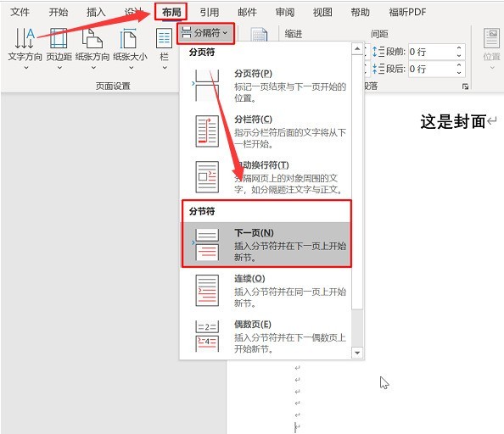
Task: Expand the 栏 dropdown chevron
Action: click(165, 68)
